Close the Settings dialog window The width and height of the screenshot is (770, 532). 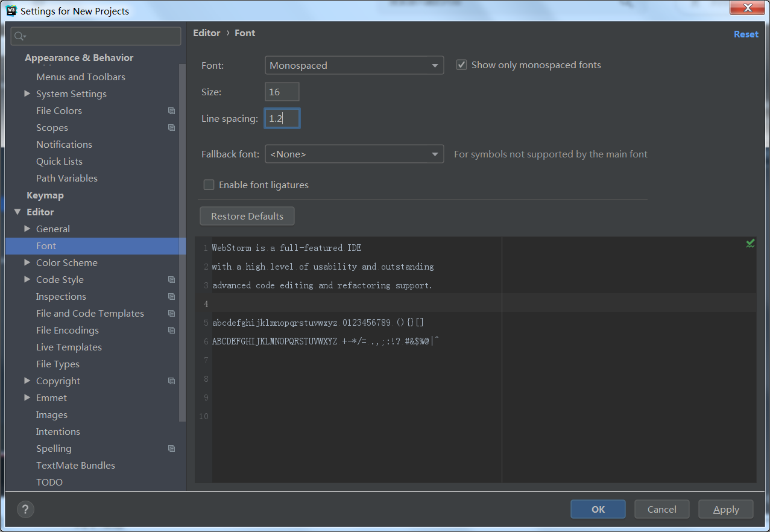[746, 8]
